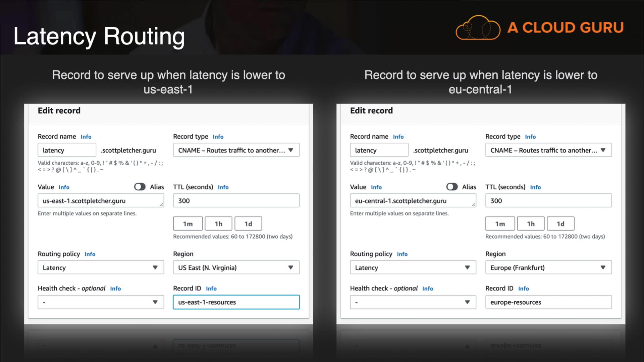Click Info link next to right TTL (seconds)
This screenshot has height=362, width=644.
tap(535, 187)
